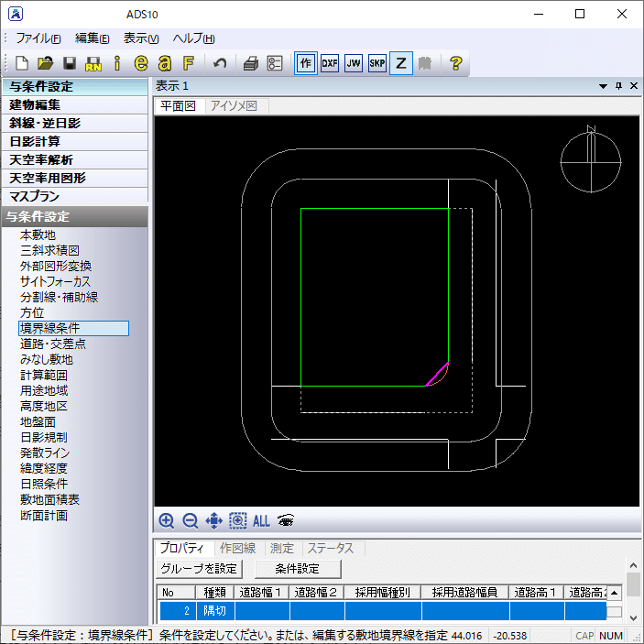The width and height of the screenshot is (644, 644).
Task: Switch to the アイソメ図 tab
Action: 234,106
